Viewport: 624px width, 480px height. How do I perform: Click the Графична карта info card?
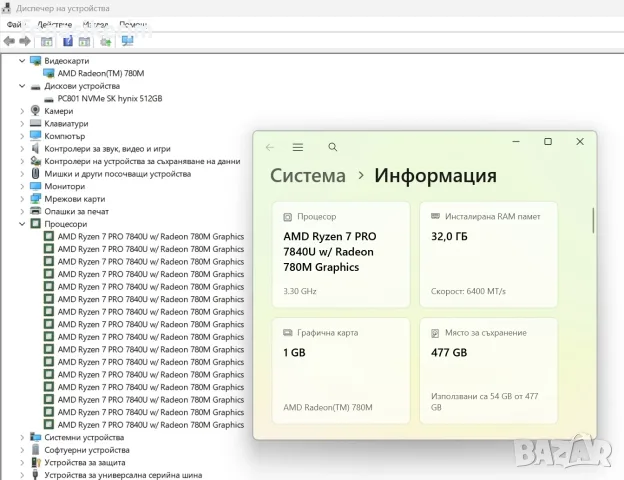coord(341,371)
